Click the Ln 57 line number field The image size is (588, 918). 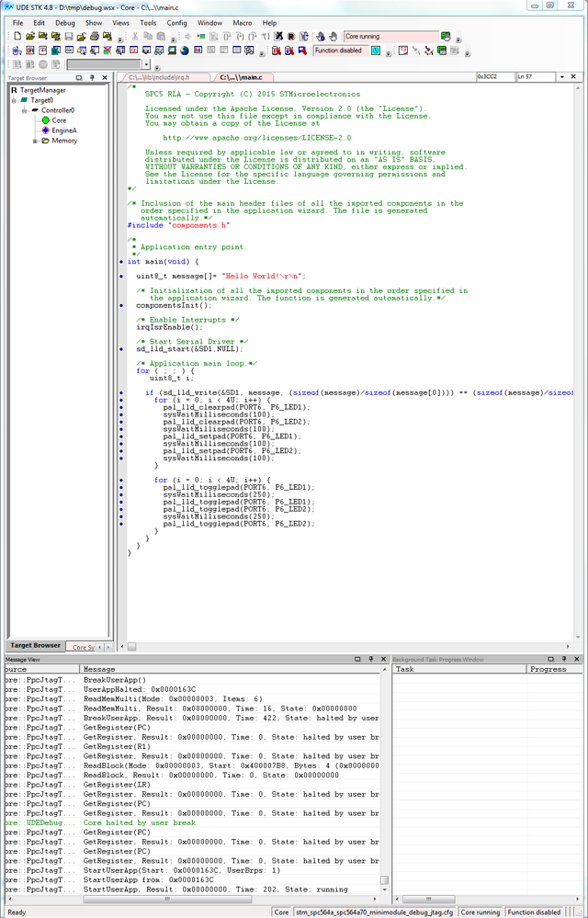536,76
